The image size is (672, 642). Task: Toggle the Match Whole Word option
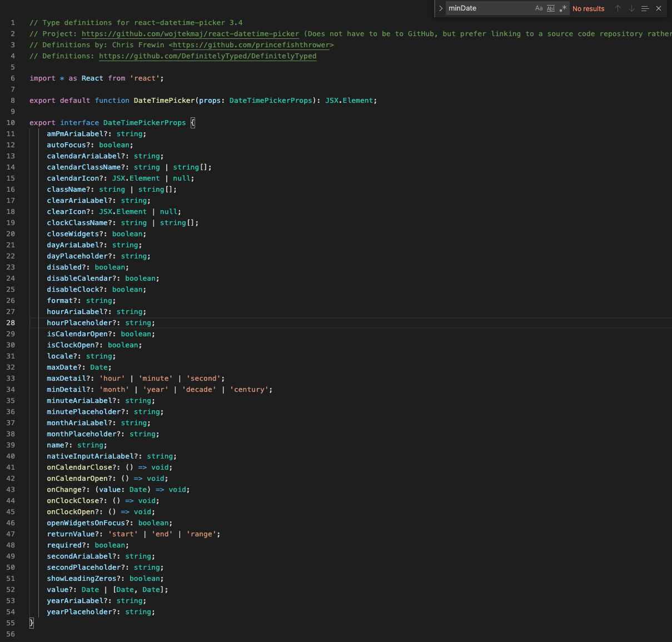550,8
